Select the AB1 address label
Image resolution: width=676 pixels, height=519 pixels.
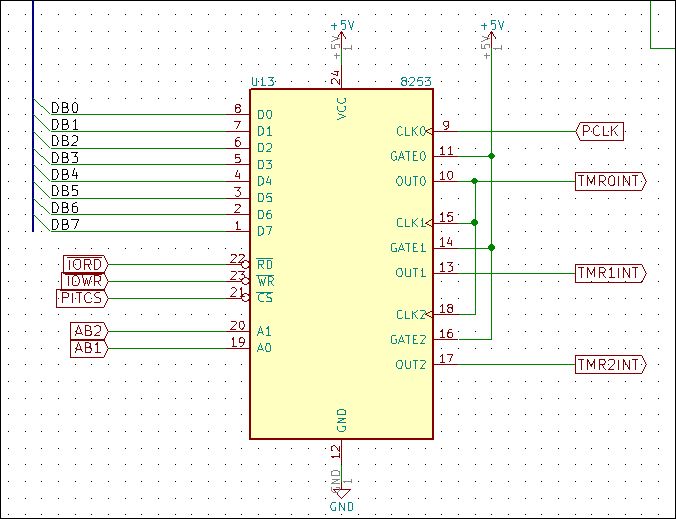pos(89,348)
